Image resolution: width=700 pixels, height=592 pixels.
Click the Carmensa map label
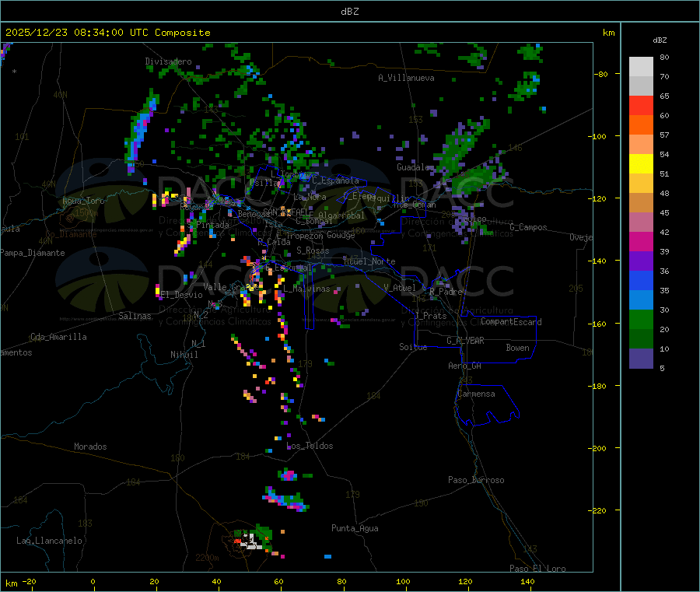click(x=476, y=394)
